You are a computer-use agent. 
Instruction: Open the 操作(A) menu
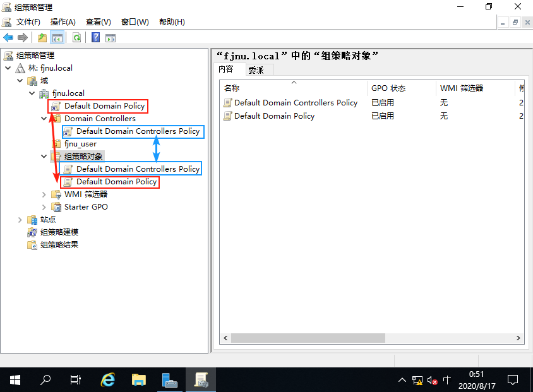63,22
